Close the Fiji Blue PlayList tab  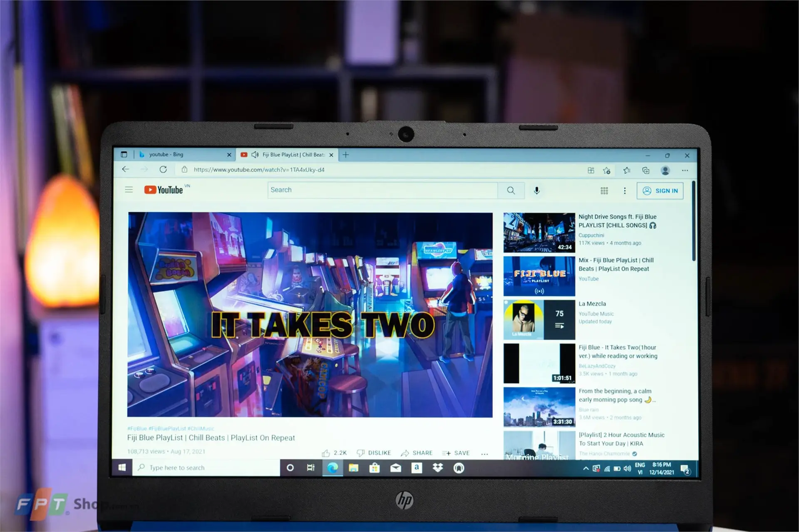[x=331, y=155]
